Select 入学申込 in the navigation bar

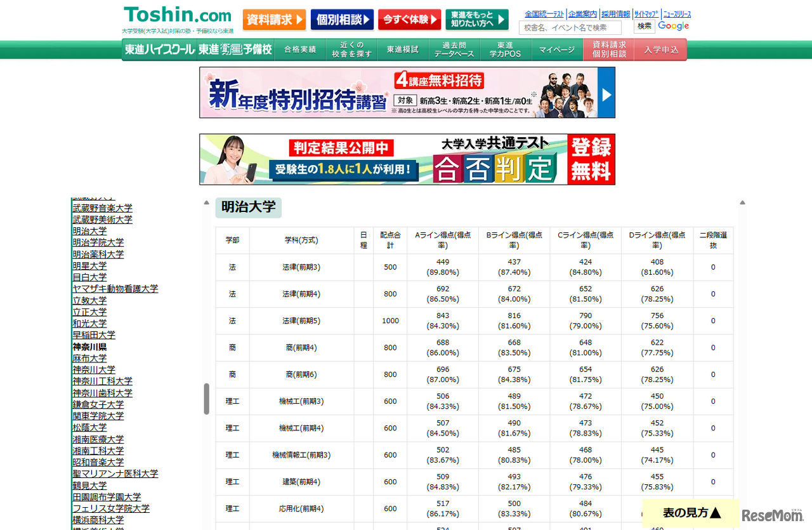(661, 49)
